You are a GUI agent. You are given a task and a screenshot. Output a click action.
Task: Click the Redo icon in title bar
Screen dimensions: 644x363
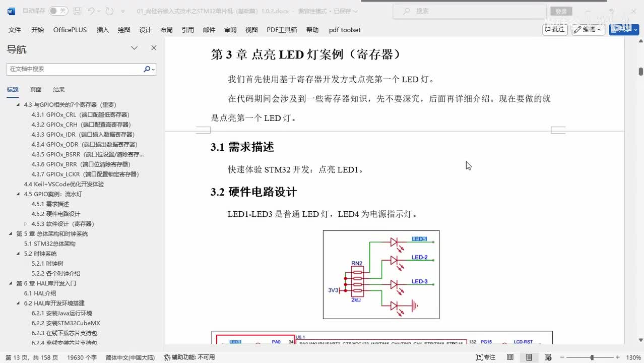[x=109, y=11]
